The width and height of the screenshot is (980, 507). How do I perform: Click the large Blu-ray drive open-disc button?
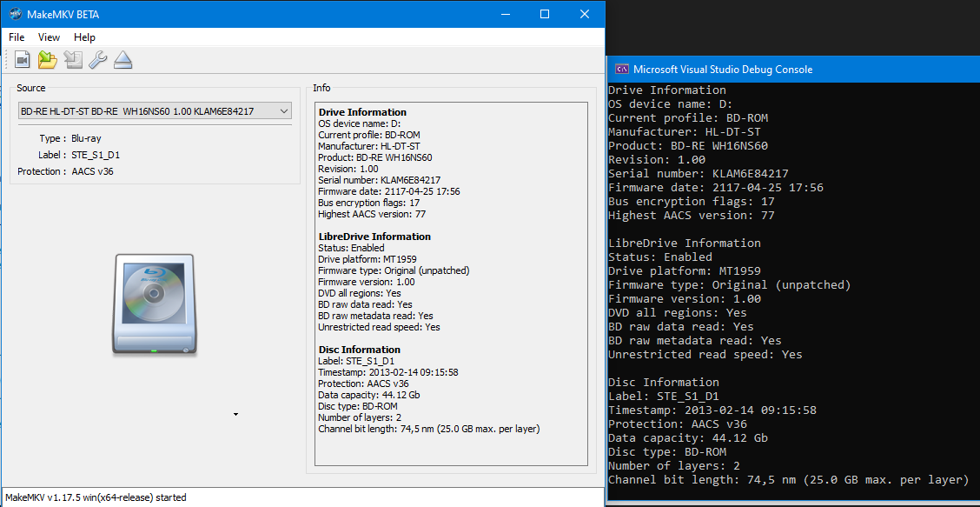click(x=154, y=306)
